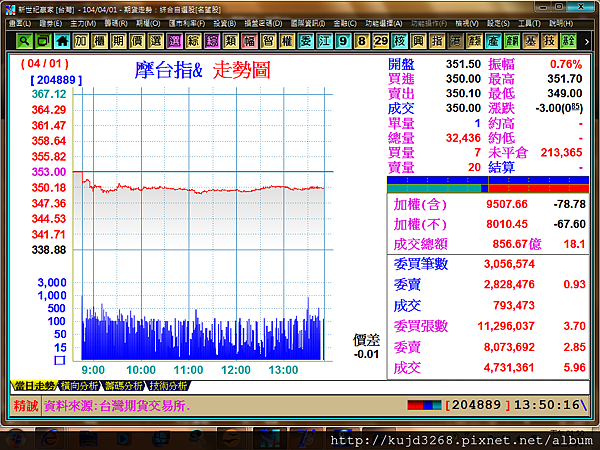This screenshot has width=600, height=450.
Task: Click the 指 (index) toolbar icon
Action: [x=437, y=41]
